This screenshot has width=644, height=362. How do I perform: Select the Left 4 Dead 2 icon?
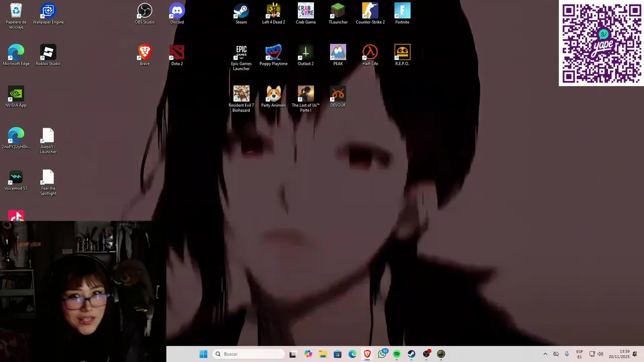[274, 14]
